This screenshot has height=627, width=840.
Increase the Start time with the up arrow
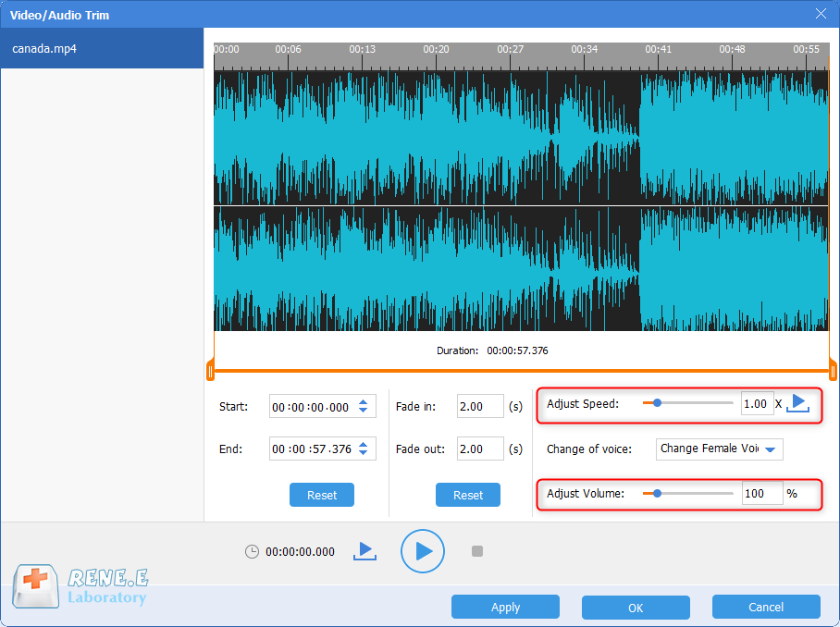[x=364, y=401]
